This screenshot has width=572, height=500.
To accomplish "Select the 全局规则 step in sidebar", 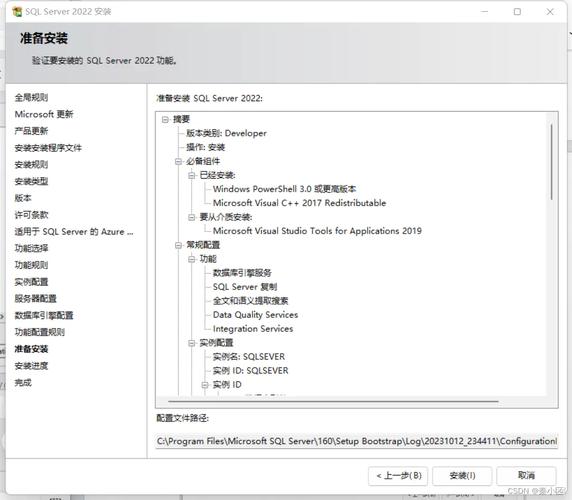I will [31, 97].
